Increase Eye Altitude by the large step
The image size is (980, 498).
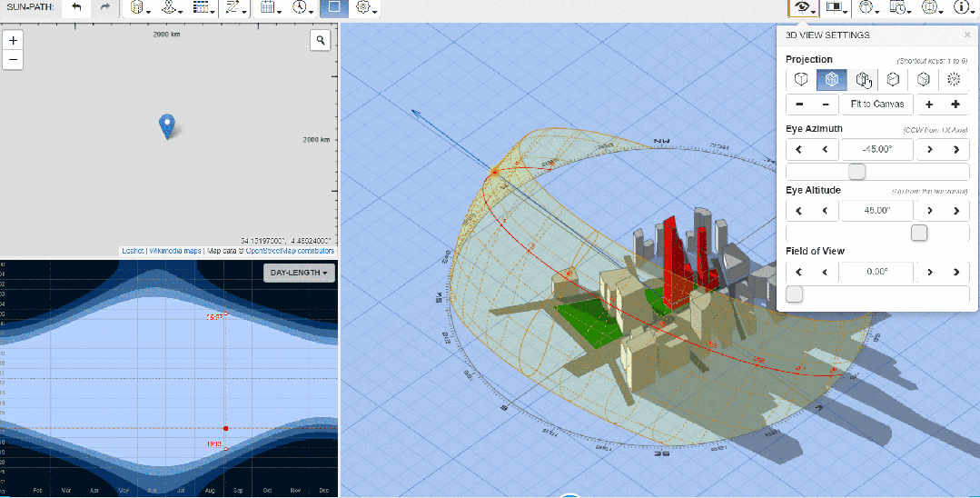(956, 211)
